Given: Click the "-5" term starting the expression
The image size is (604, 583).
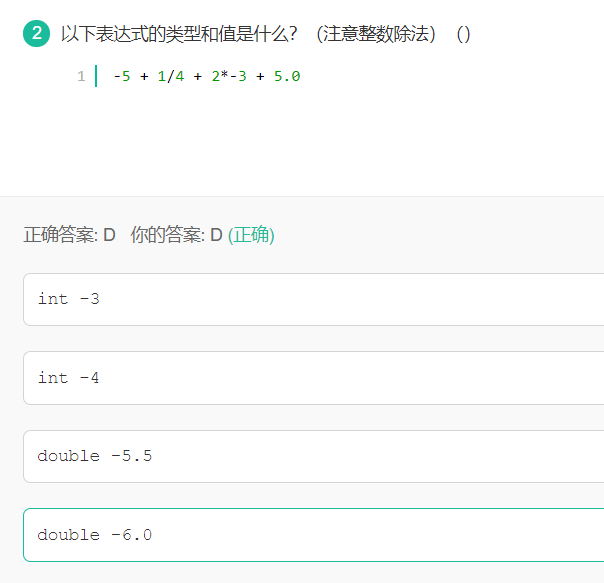Looking at the screenshot, I should tap(121, 76).
